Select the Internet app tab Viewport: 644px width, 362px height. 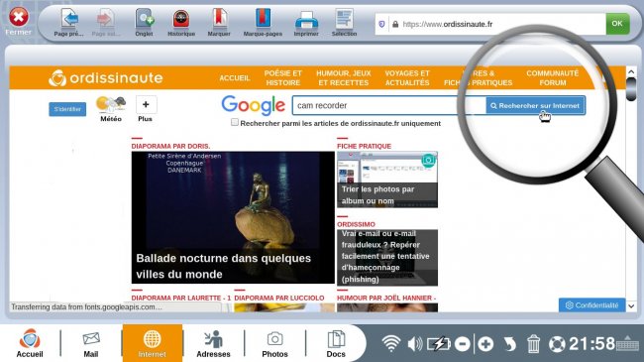tap(152, 343)
